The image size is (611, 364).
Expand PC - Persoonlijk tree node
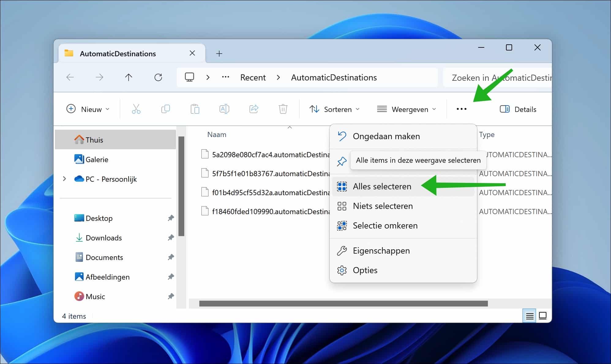click(64, 179)
